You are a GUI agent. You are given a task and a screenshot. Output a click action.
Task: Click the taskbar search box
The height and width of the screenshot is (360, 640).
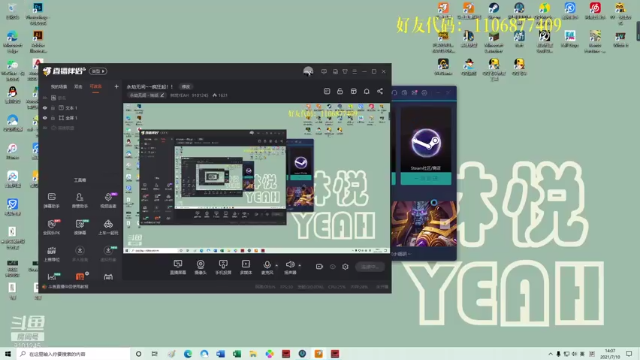73,354
